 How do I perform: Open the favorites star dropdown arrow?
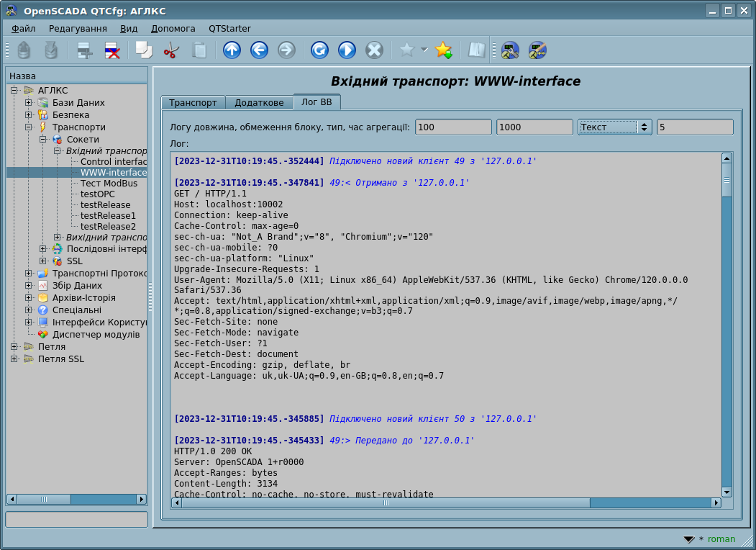tap(424, 50)
